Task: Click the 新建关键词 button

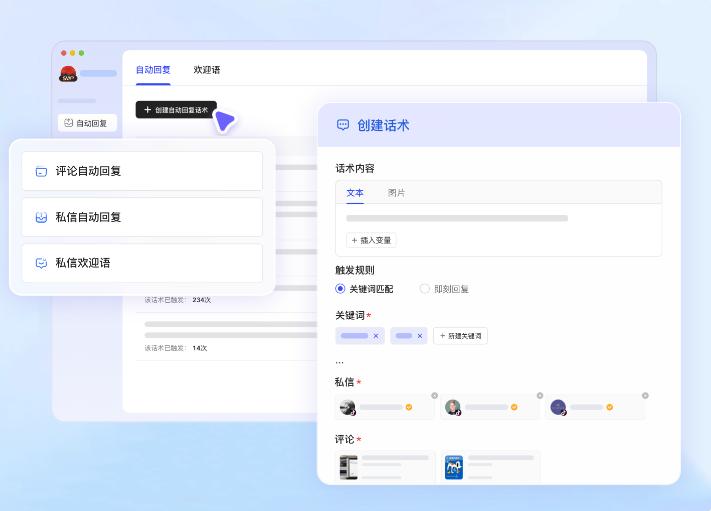Action: pos(460,336)
